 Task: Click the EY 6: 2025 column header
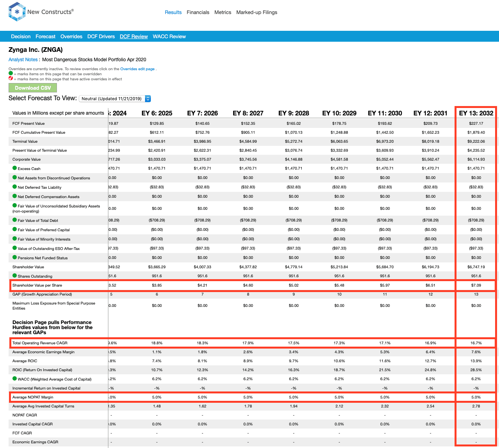pyautogui.click(x=157, y=113)
